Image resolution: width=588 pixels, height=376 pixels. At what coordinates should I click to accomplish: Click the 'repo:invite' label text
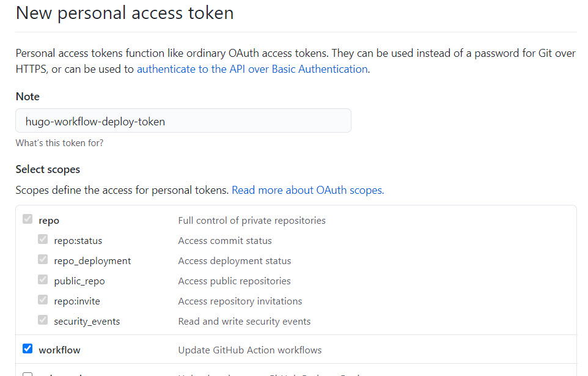click(77, 301)
